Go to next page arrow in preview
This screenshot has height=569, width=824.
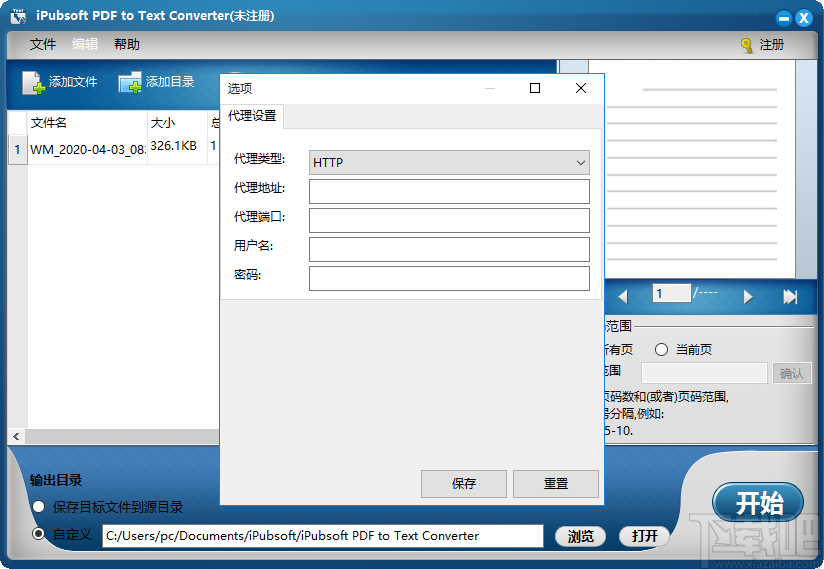point(748,297)
